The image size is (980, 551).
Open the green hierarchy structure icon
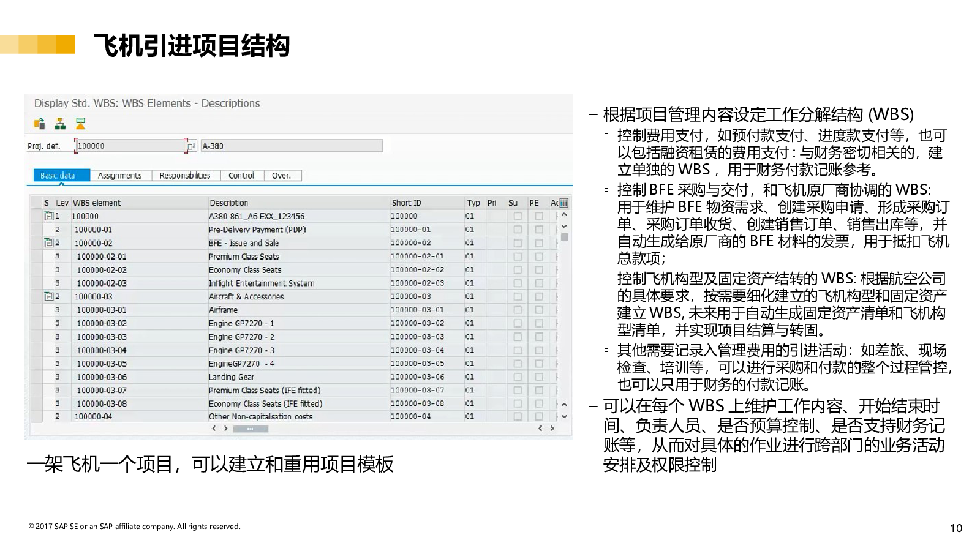click(60, 124)
